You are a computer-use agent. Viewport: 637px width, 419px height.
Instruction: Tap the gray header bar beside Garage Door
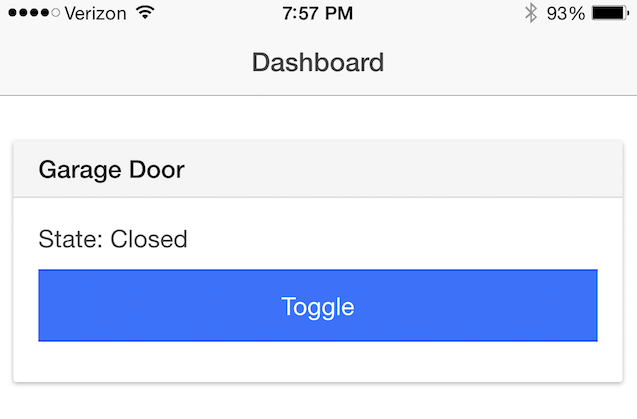pyautogui.click(x=402, y=169)
